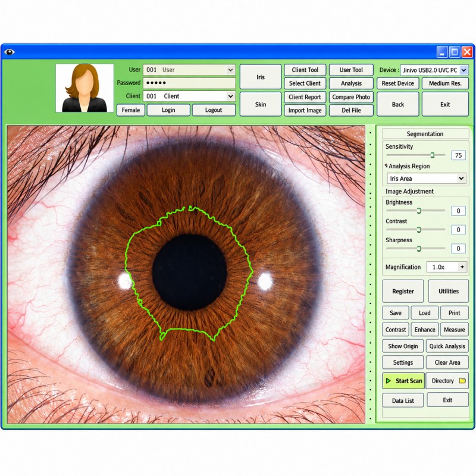Click the Register button
This screenshot has height=476, width=476.
click(x=403, y=291)
